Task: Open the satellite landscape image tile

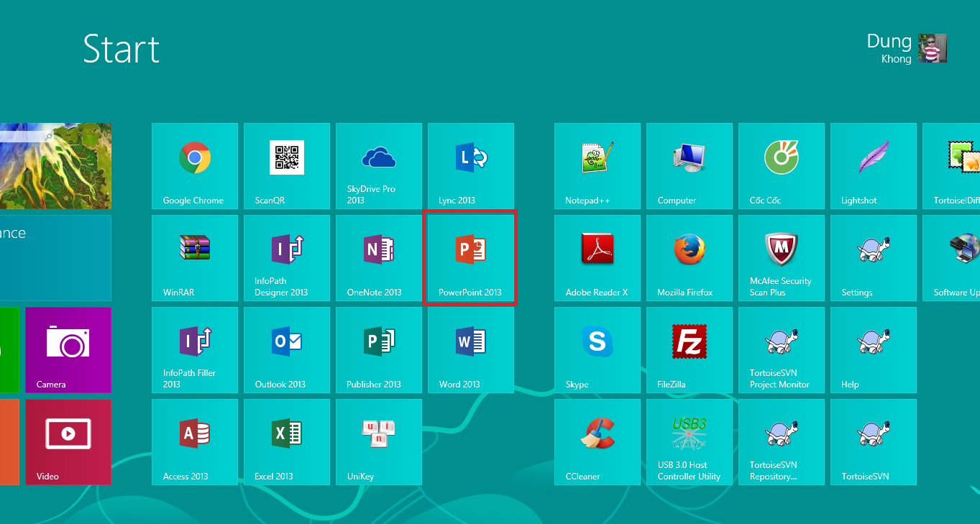Action: click(55, 166)
